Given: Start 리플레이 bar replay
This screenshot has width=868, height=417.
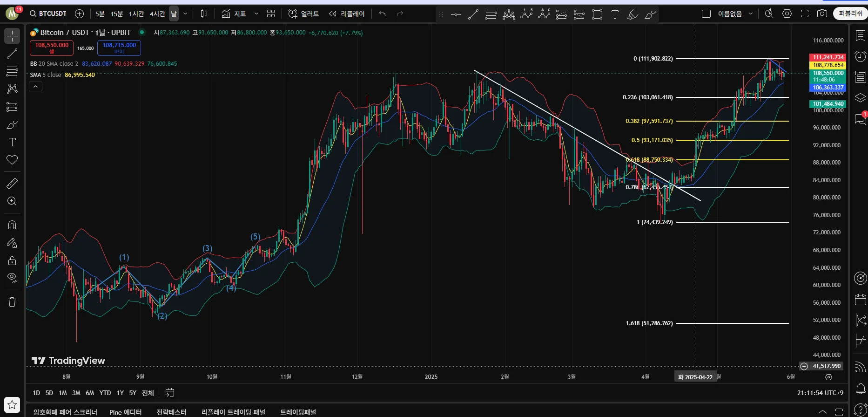Looking at the screenshot, I should [347, 14].
